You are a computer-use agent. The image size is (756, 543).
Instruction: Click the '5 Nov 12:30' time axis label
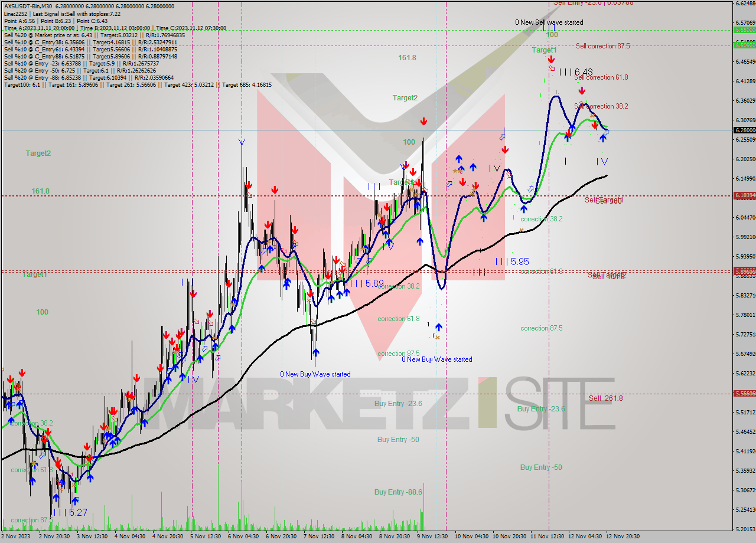pos(206,537)
